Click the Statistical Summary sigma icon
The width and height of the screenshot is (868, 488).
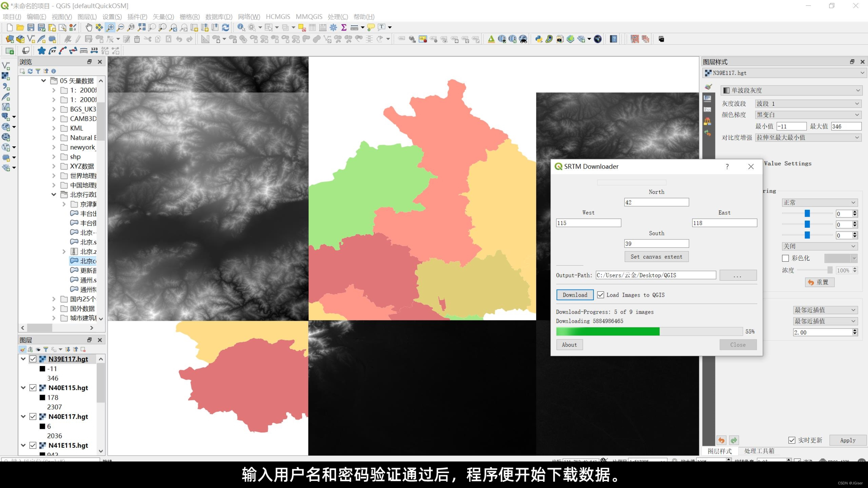[344, 27]
